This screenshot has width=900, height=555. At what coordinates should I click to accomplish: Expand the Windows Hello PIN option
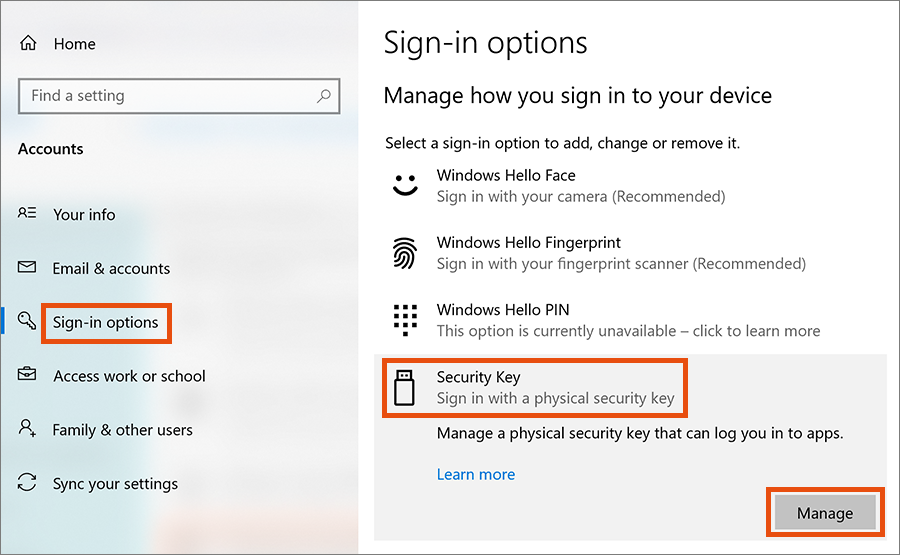[627, 320]
